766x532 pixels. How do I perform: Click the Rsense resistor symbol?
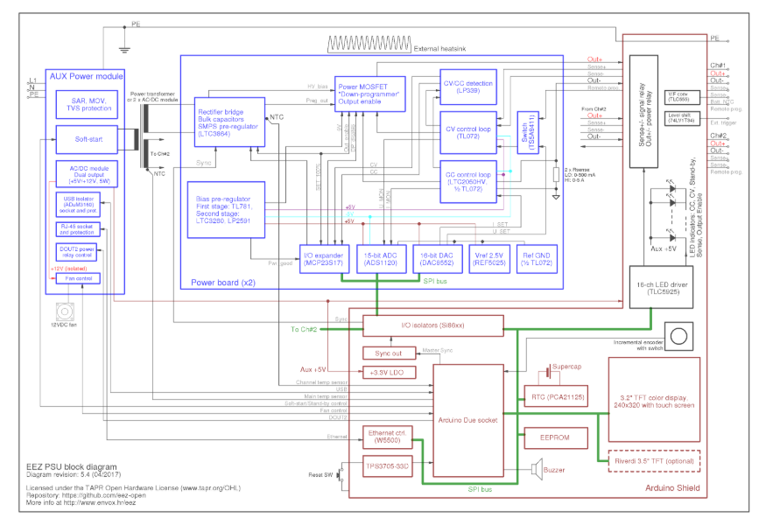click(x=555, y=174)
